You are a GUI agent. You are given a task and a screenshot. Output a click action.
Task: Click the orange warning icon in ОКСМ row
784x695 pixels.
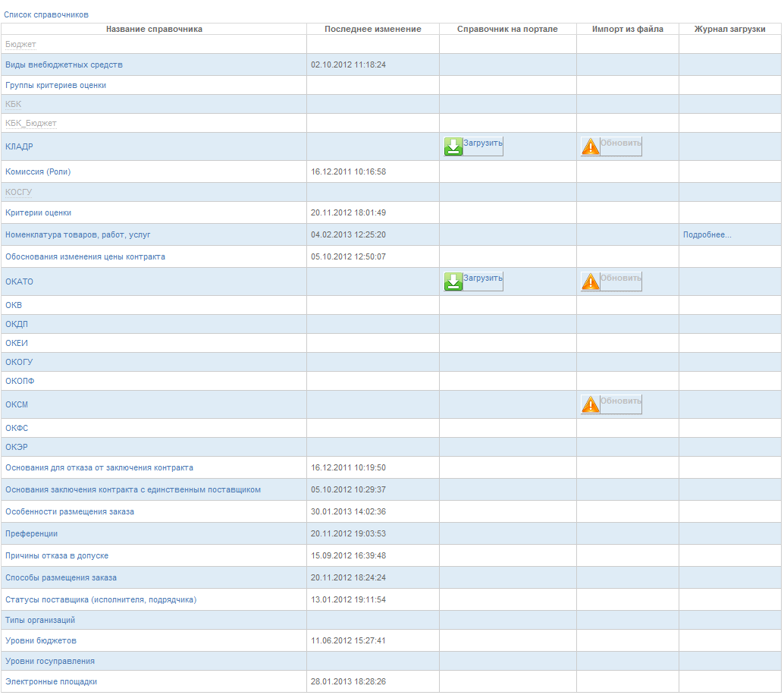point(591,405)
